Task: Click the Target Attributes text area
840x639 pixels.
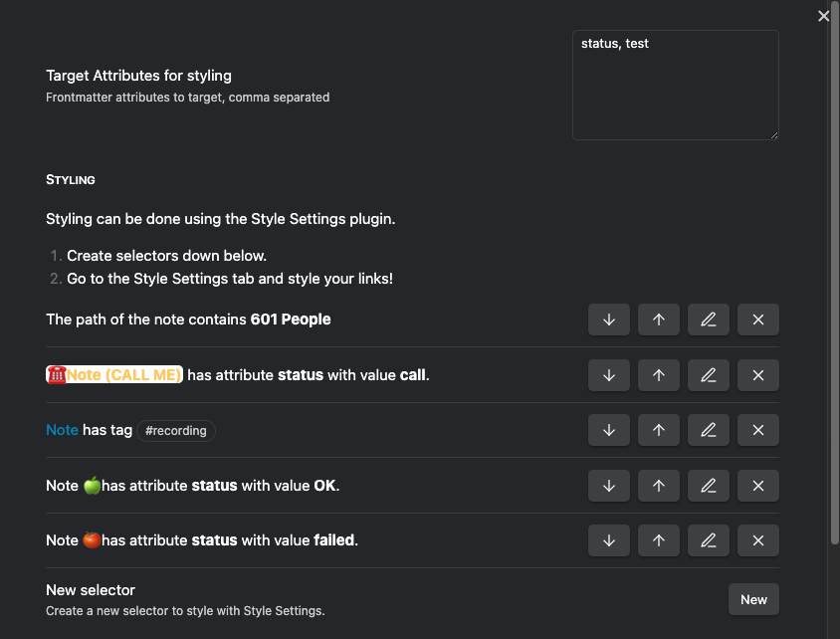Action: (675, 85)
